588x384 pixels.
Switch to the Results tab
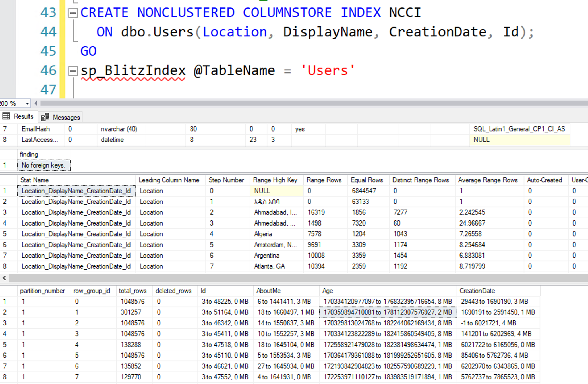click(24, 116)
